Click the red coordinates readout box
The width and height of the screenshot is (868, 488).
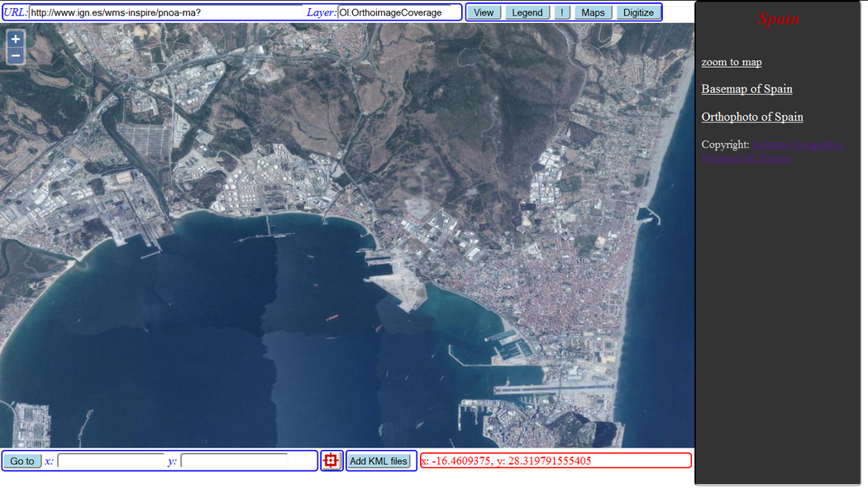pos(555,461)
